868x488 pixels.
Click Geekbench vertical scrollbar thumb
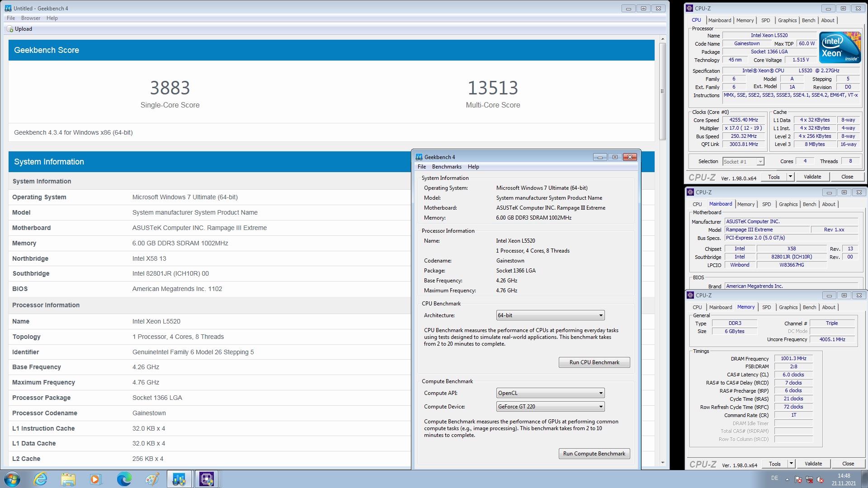click(x=662, y=91)
